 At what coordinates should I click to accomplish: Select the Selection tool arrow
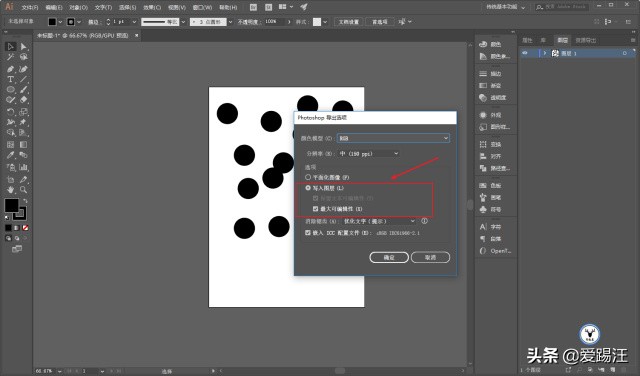pos(11,47)
